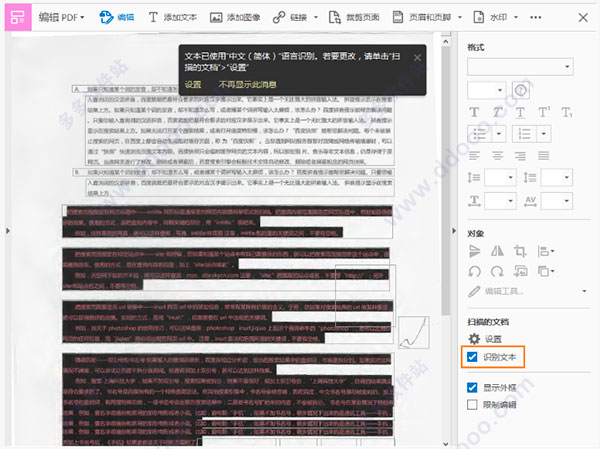Choose the 添加文本 add text tool
600x449 pixels.
coord(172,17)
